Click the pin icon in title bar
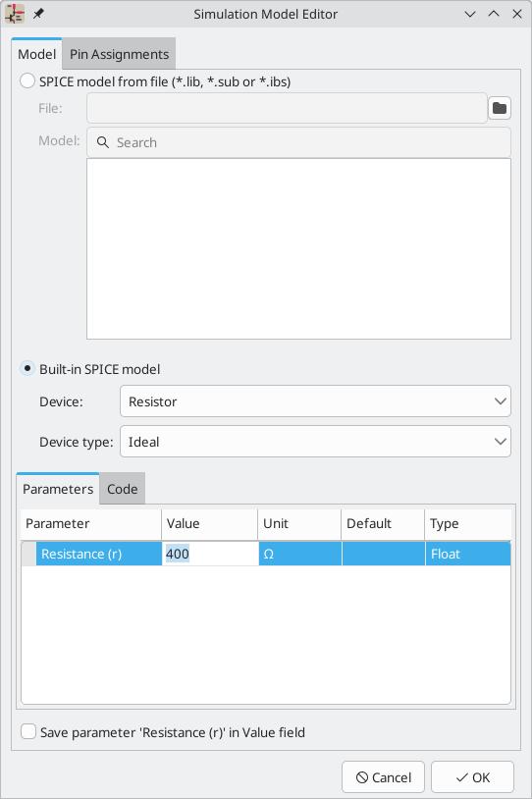The height and width of the screenshot is (799, 532). (x=38, y=14)
